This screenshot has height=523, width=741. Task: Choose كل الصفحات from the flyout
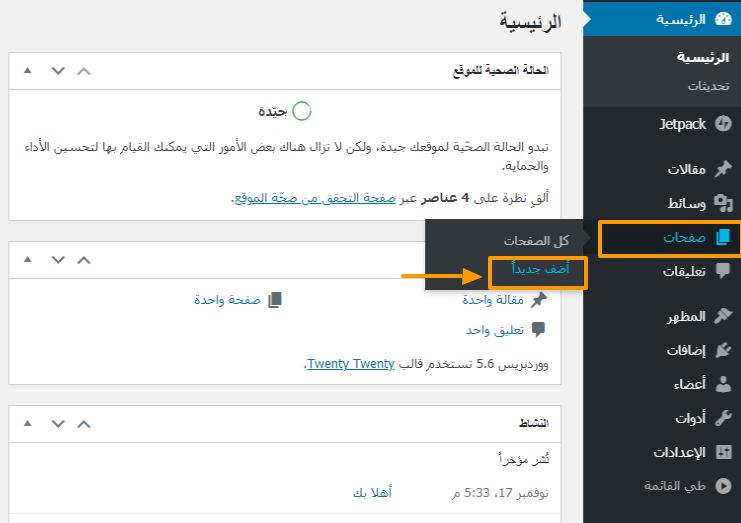tap(536, 241)
